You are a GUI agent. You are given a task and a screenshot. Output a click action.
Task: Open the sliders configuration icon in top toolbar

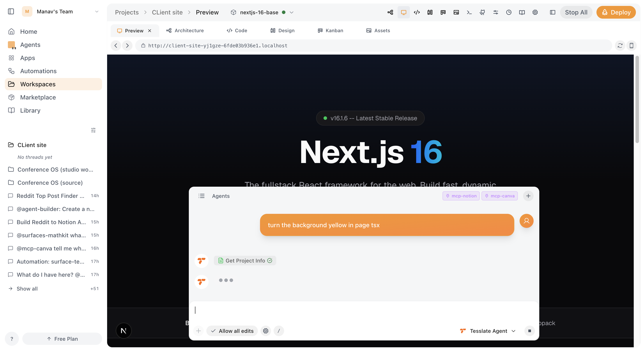click(495, 12)
